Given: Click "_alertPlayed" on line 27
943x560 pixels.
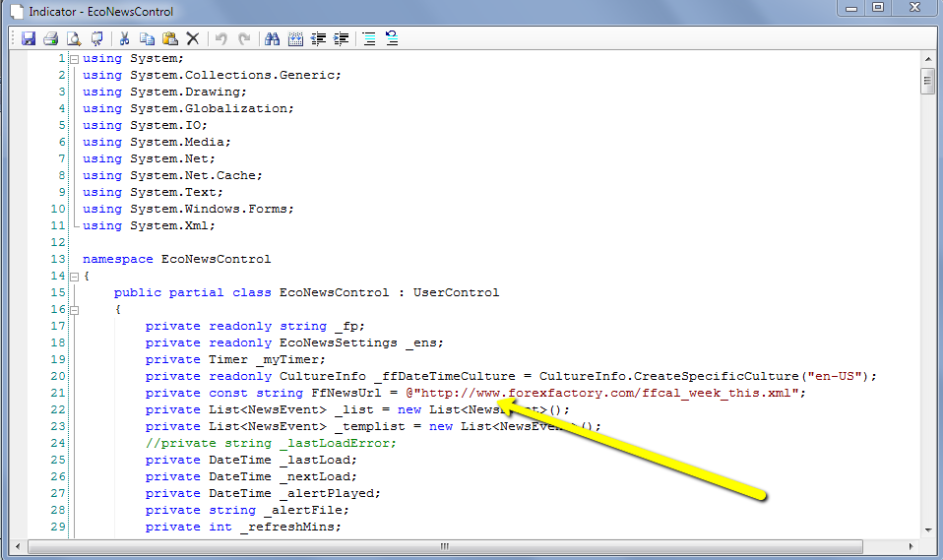Looking at the screenshot, I should (327, 494).
